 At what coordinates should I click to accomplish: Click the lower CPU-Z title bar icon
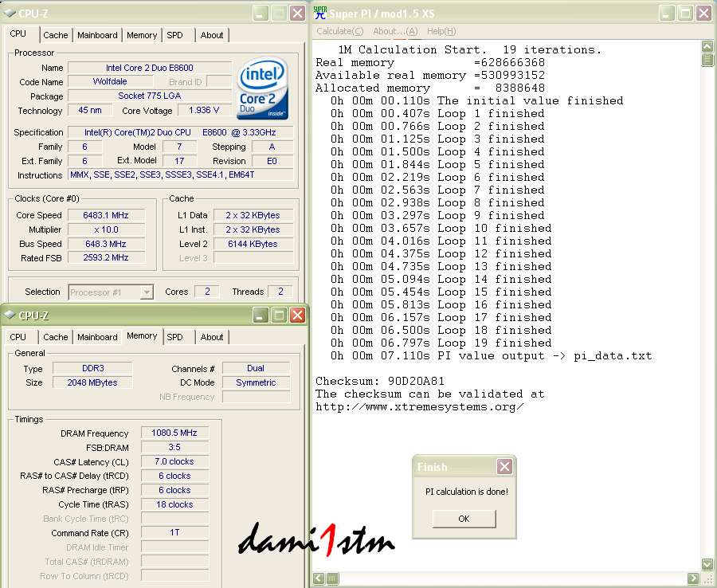coord(10,315)
